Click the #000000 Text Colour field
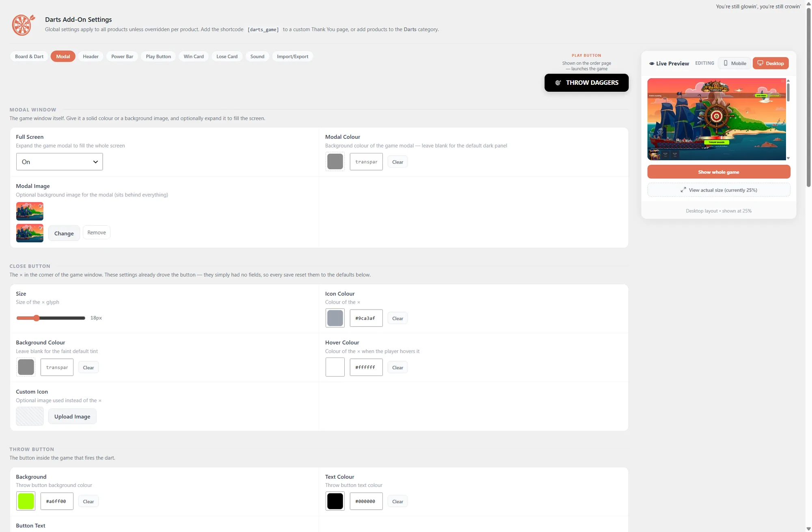Screen dimensions: 812x532 366,502
